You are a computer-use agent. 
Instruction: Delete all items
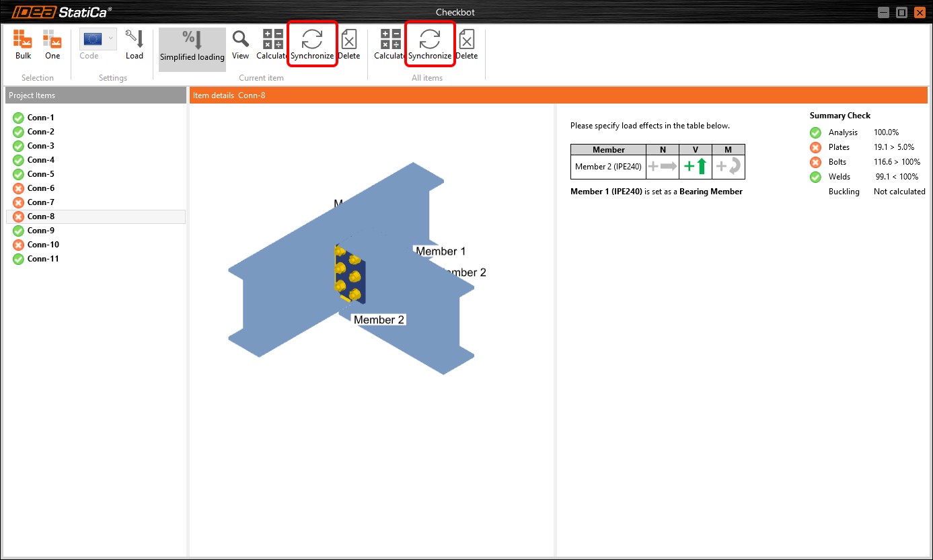click(467, 44)
